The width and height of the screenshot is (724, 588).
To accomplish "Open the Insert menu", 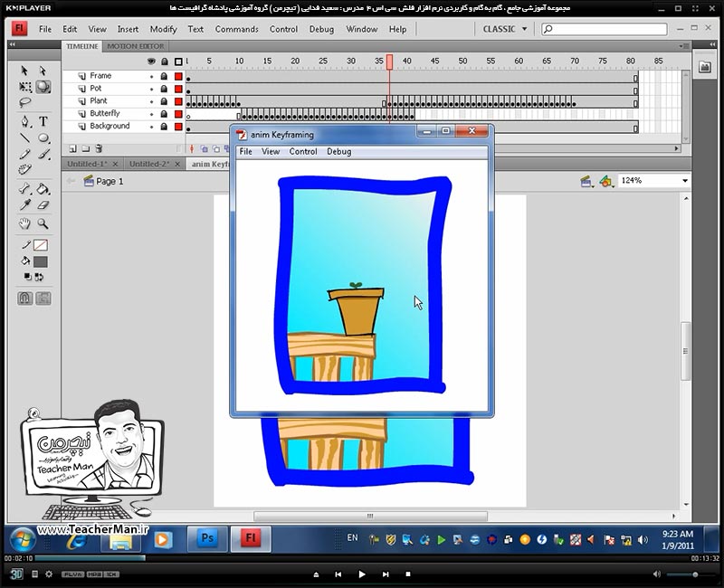I will click(128, 29).
